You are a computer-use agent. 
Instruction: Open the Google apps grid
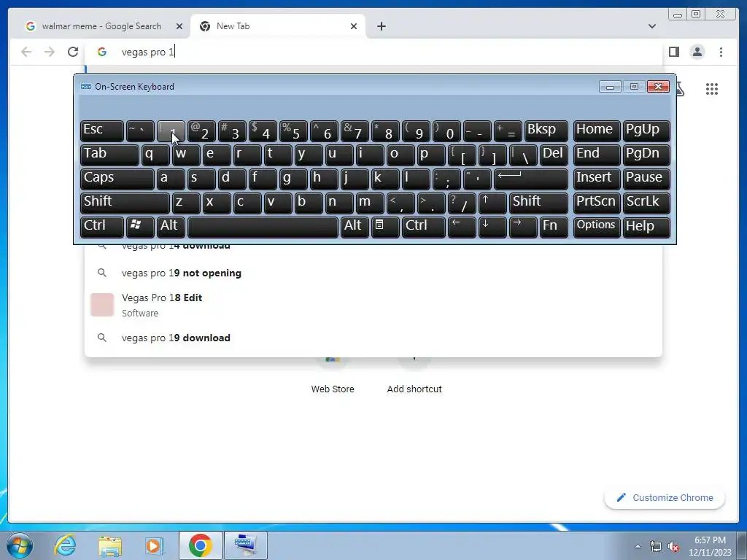click(712, 89)
